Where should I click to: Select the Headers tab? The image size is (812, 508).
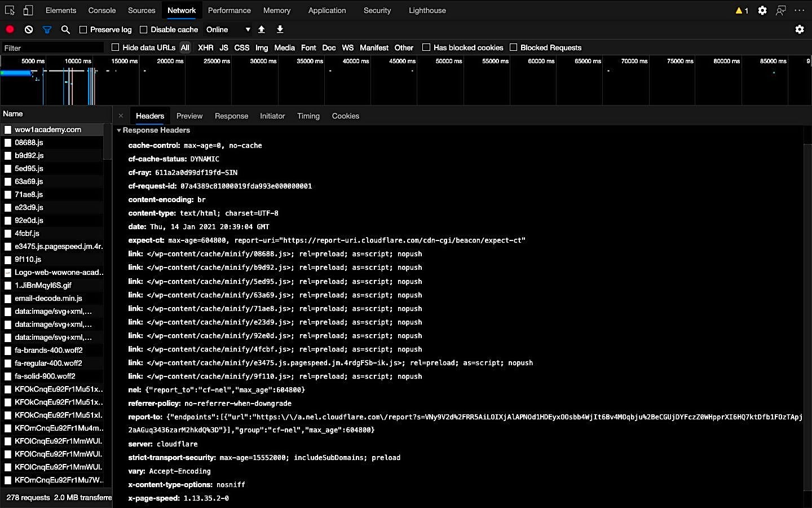(150, 116)
